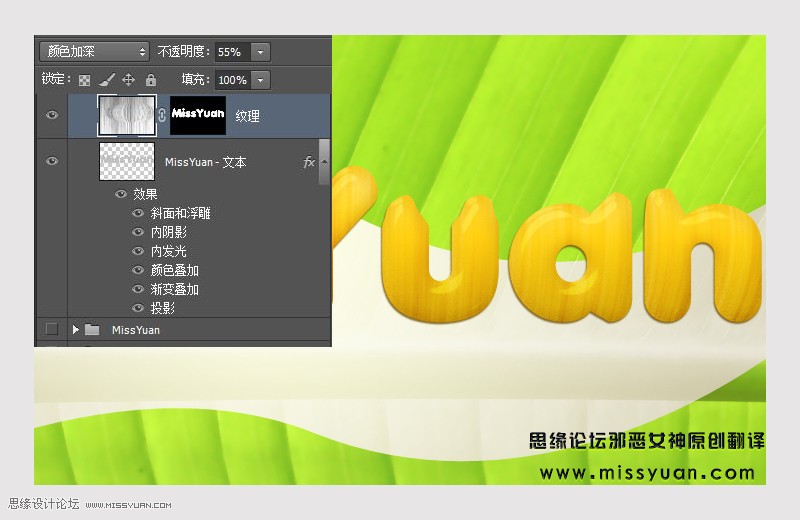Image resolution: width=800 pixels, height=520 pixels.
Task: Toggle visibility of all 效果 effects
Action: 121,194
